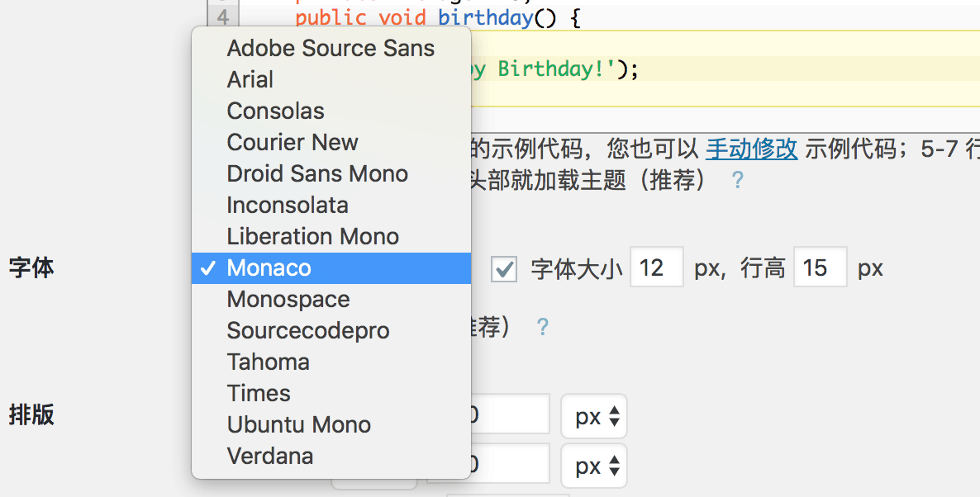
Task: Click the font size field showing 12
Action: pyautogui.click(x=656, y=267)
